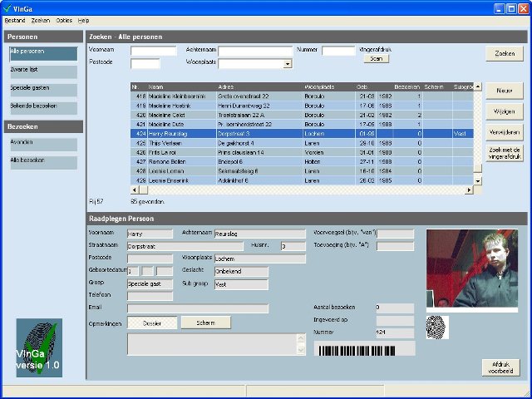Click the Zoeken search button
This screenshot has height=399, width=532.
(504, 53)
